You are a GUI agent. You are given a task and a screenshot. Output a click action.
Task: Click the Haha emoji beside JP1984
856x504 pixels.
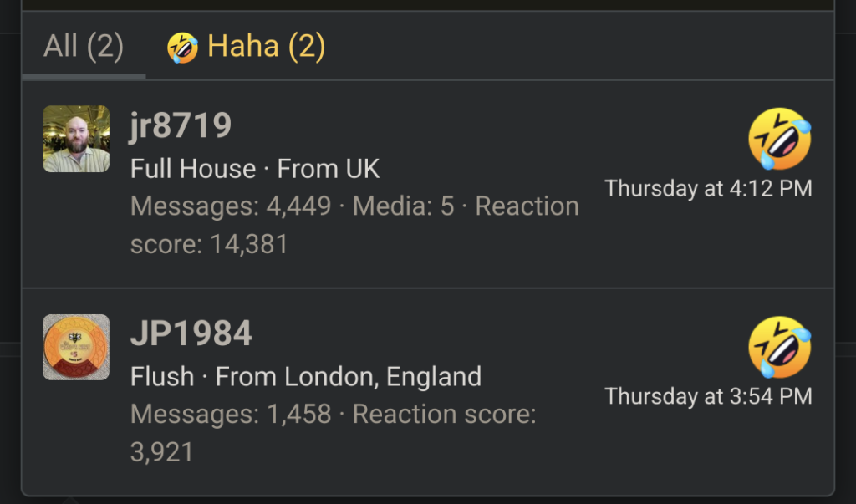(779, 348)
